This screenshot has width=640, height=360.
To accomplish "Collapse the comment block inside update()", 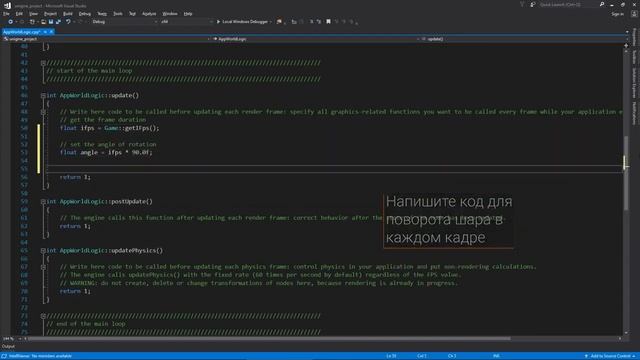I will click(43, 112).
